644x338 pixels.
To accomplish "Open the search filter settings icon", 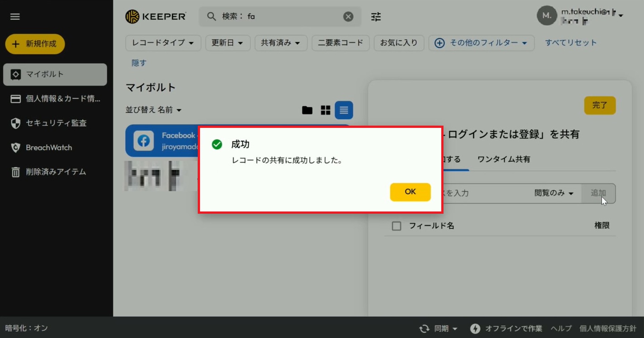I will [x=376, y=16].
